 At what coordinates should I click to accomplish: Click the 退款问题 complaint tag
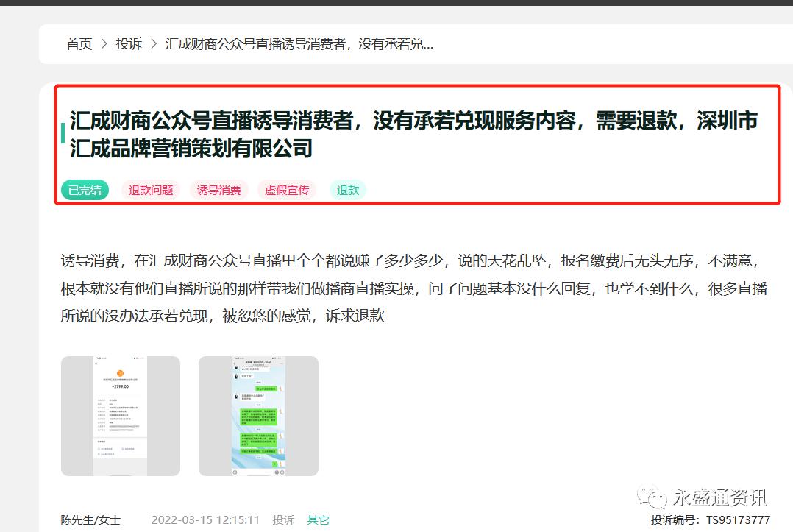tap(150, 190)
